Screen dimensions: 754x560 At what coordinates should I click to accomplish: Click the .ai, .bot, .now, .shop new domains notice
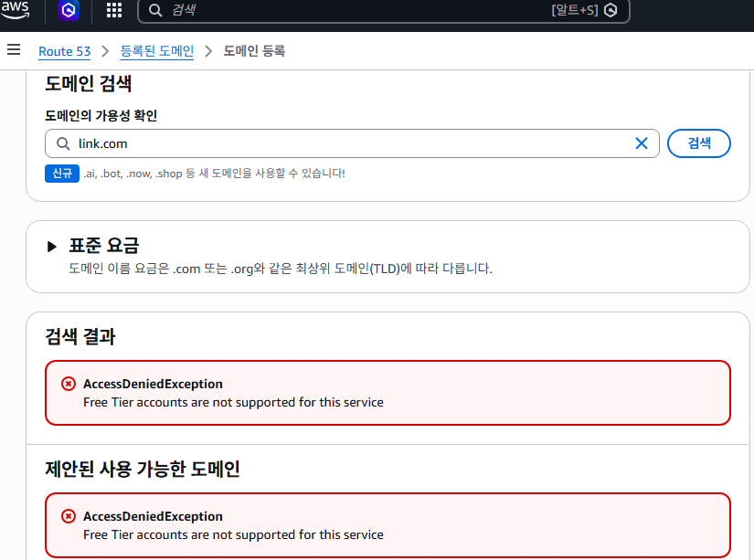click(214, 174)
